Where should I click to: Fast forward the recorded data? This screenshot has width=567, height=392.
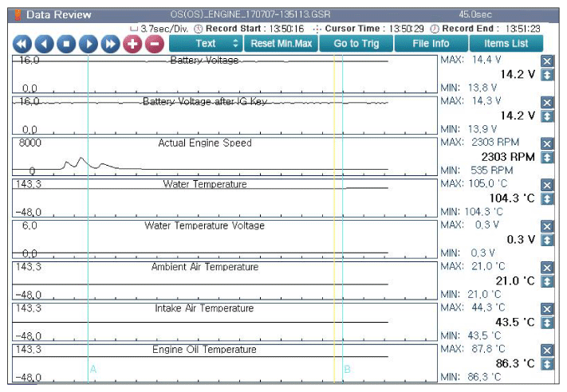coord(110,44)
